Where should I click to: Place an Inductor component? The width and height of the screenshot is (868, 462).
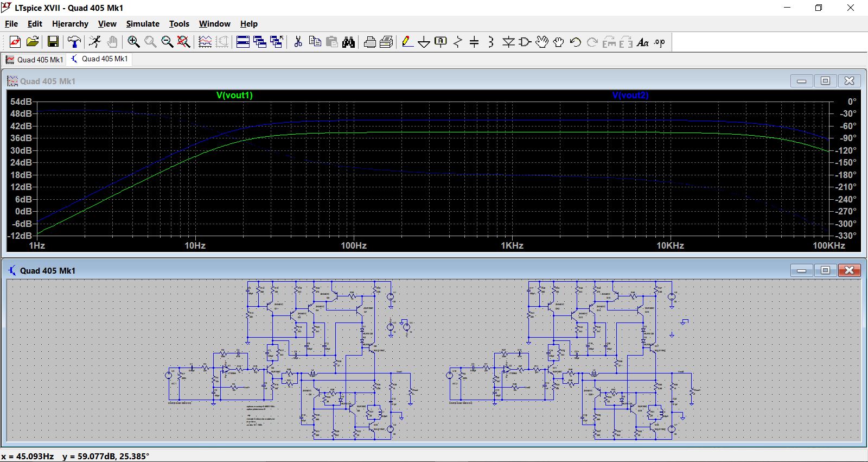491,42
